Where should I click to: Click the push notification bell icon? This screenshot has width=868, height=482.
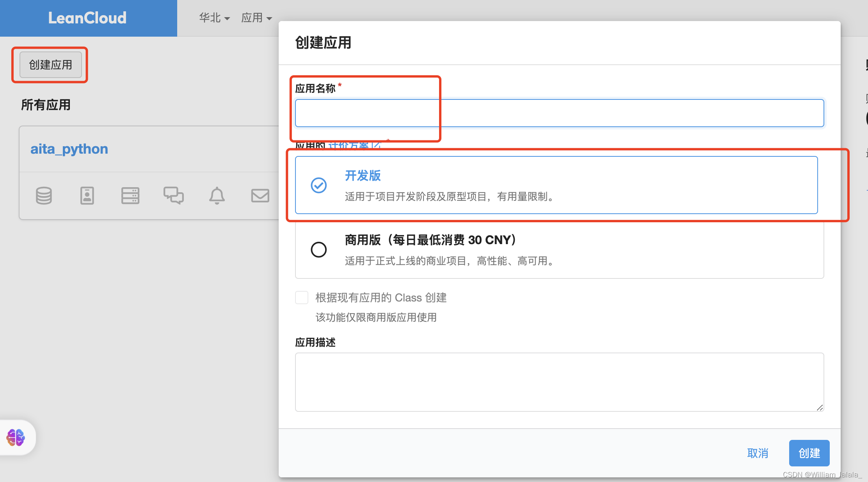click(x=217, y=195)
